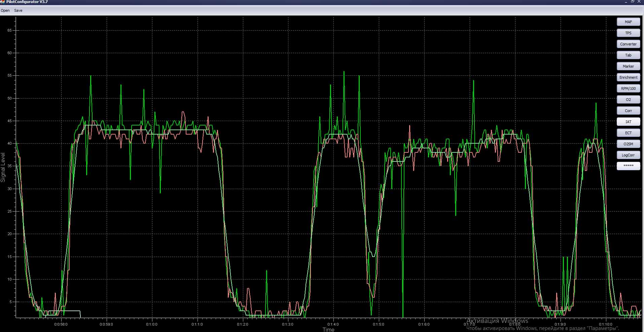Toggle the Enrichment trace button
The height and width of the screenshot is (332, 644).
[x=628, y=77]
